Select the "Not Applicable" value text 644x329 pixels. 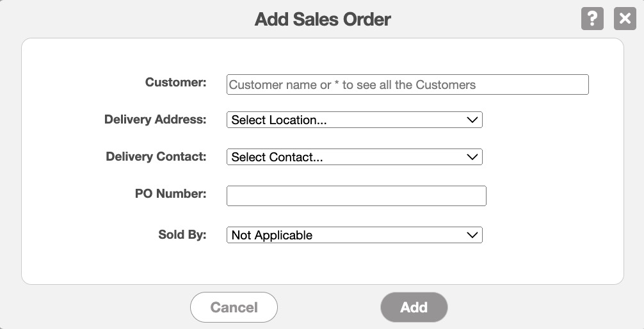272,236
